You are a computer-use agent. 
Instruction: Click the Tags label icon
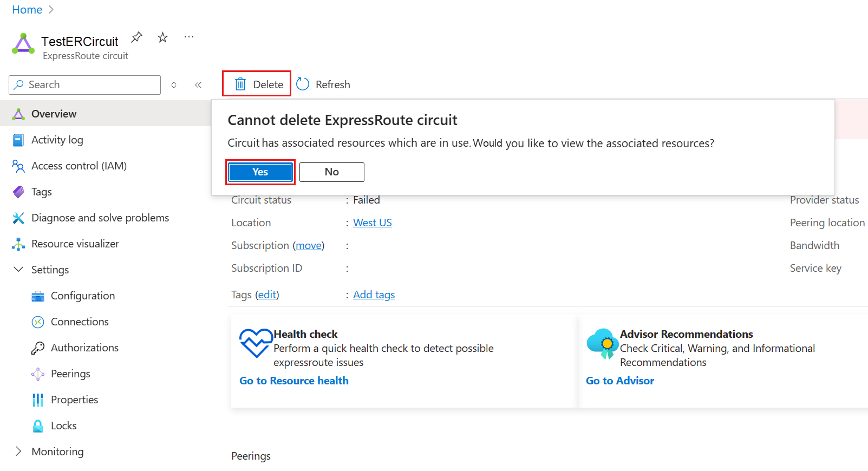click(x=18, y=192)
